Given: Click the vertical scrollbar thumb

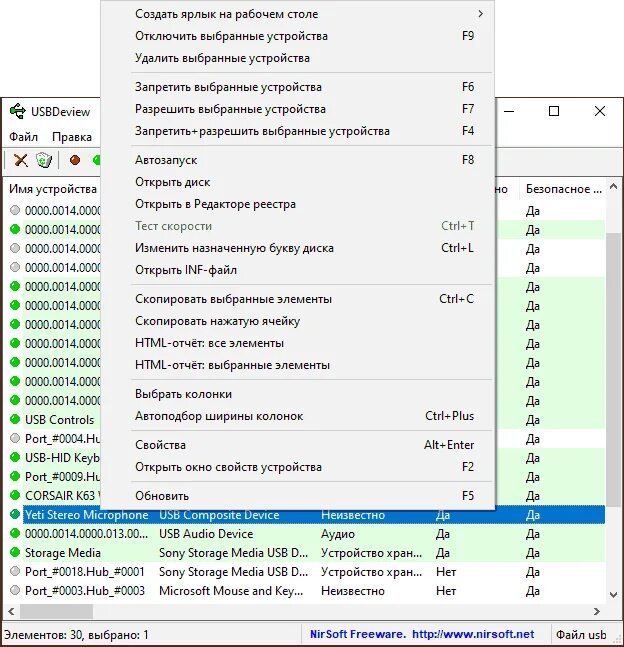Looking at the screenshot, I should pos(613,369).
